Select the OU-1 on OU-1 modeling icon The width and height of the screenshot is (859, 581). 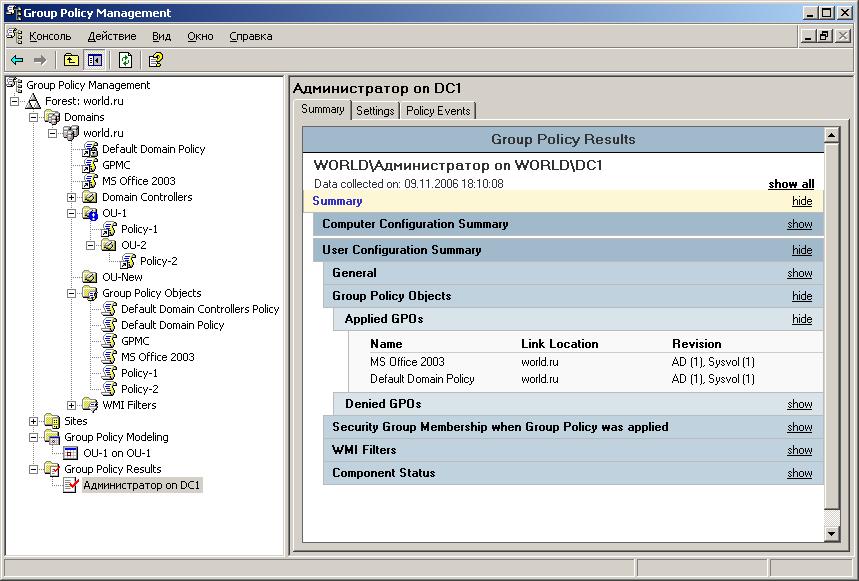71,453
